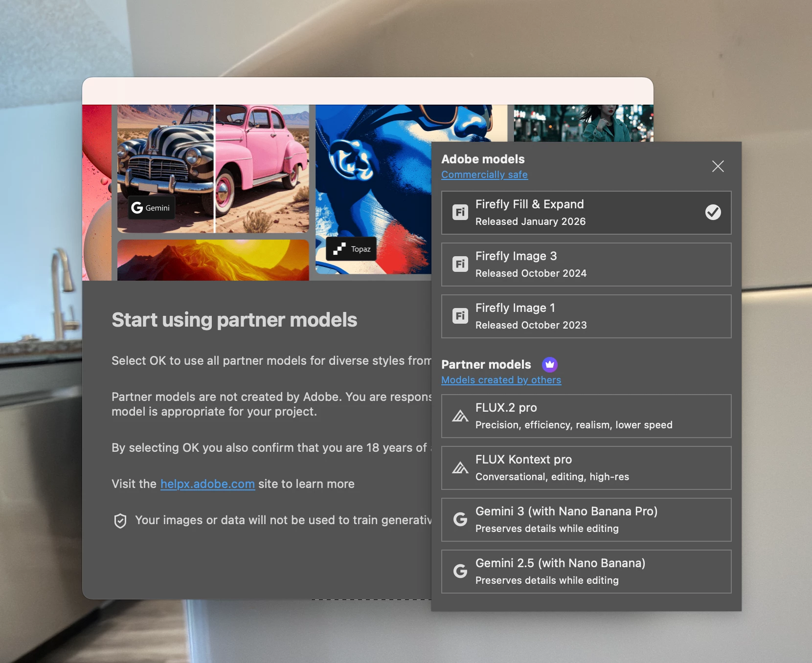Click the Conversational, editing, high-res description
812x663 pixels.
(x=552, y=477)
